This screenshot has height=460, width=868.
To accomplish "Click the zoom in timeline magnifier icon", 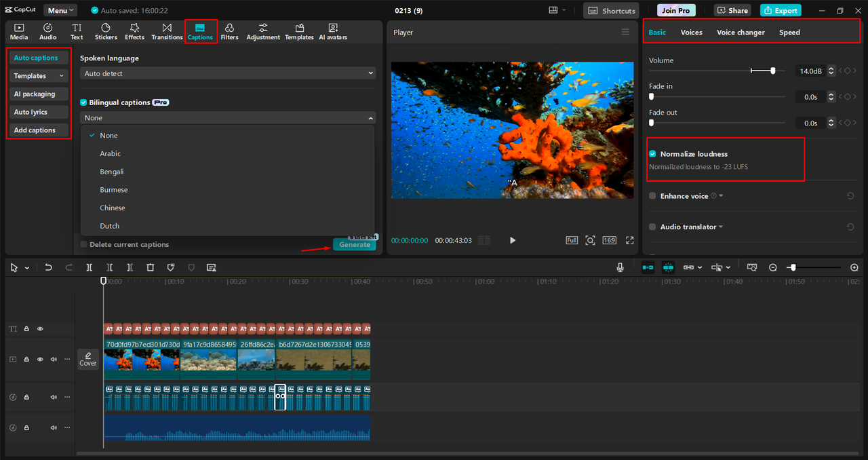I will pos(854,268).
